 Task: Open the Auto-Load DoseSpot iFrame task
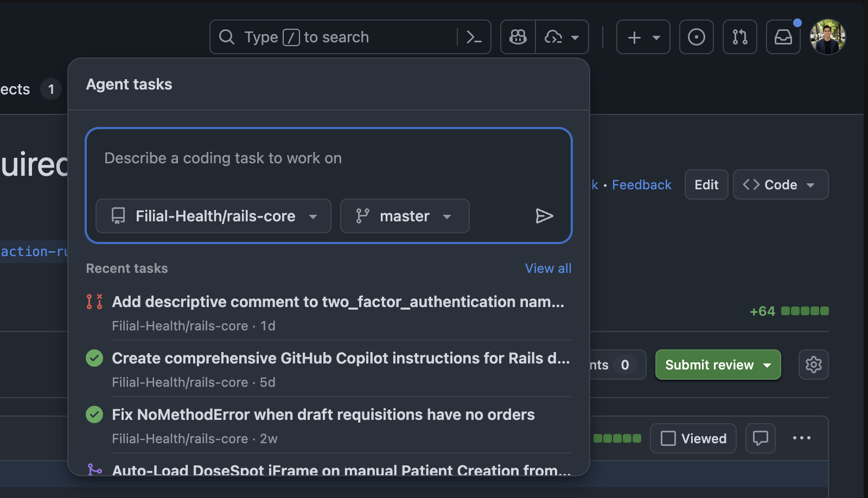point(341,470)
